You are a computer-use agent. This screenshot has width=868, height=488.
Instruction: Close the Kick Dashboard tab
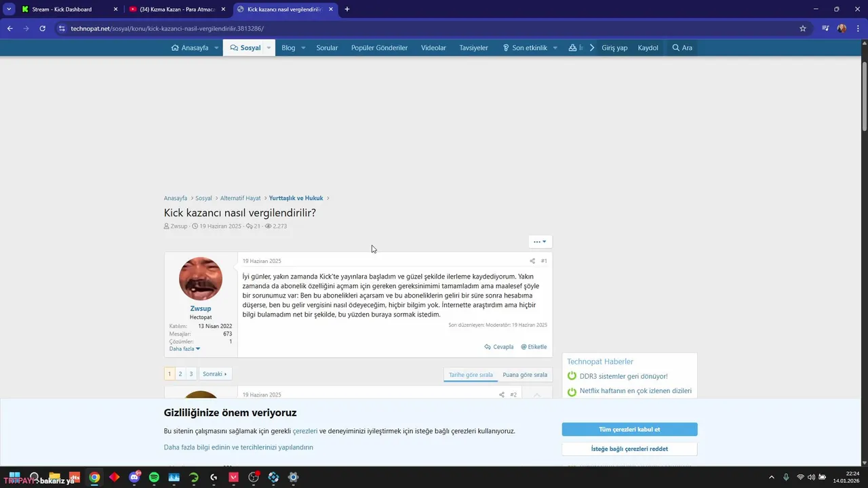[x=115, y=9]
